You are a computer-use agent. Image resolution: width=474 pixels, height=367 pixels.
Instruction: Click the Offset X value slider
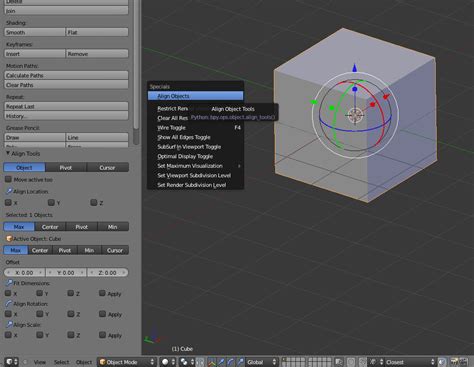click(x=25, y=273)
